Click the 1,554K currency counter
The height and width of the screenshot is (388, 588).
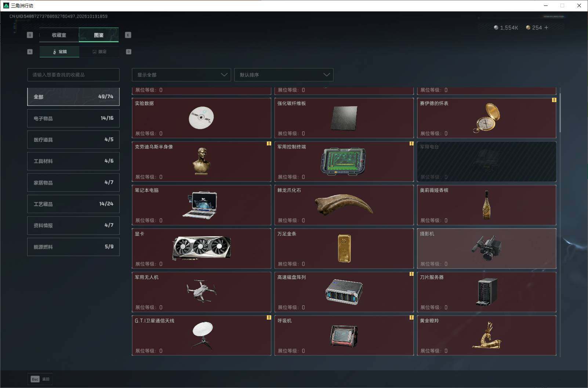[506, 28]
